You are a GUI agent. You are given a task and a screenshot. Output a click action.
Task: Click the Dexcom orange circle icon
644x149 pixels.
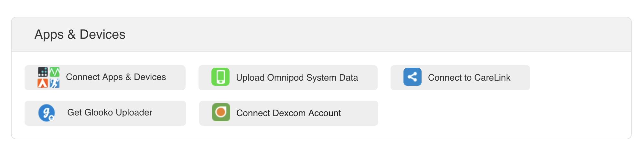(221, 112)
